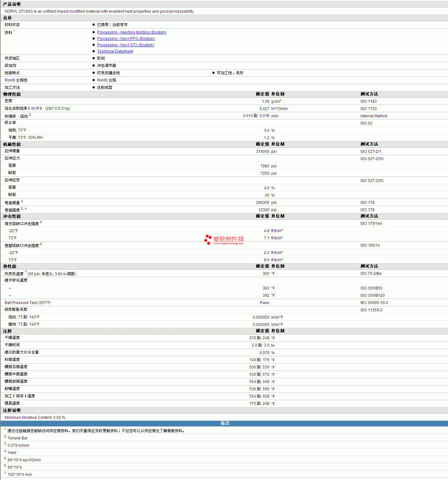Click ISO 62 test method cell
Screen dimensions: 448x480
366,123
